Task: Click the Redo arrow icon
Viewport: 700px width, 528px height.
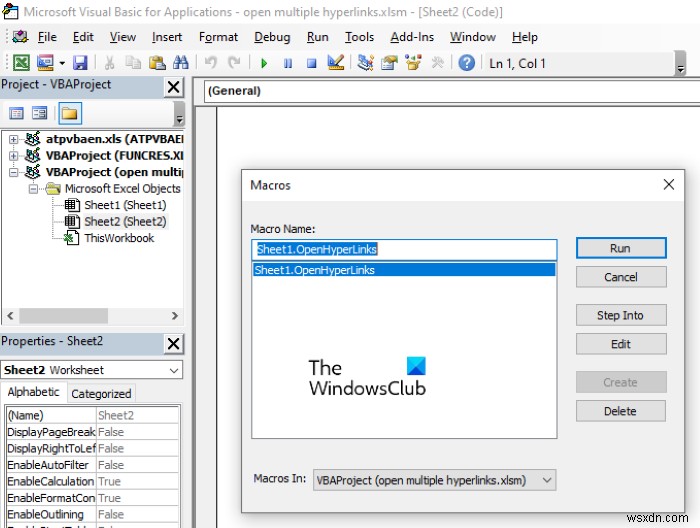Action: pyautogui.click(x=234, y=62)
